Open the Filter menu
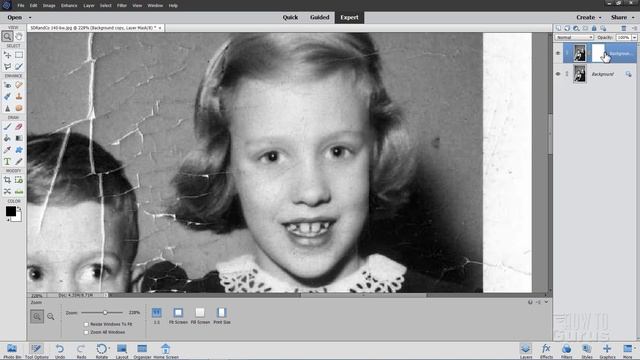640x360 pixels. pyautogui.click(x=122, y=6)
